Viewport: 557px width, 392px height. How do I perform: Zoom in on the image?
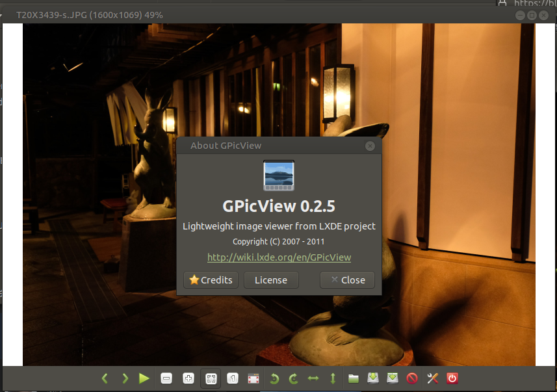tap(188, 378)
